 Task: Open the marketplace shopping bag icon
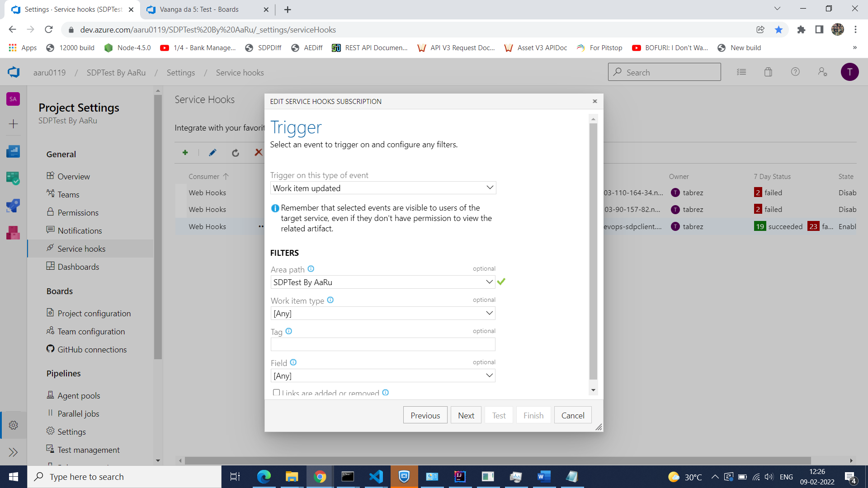pyautogui.click(x=768, y=72)
